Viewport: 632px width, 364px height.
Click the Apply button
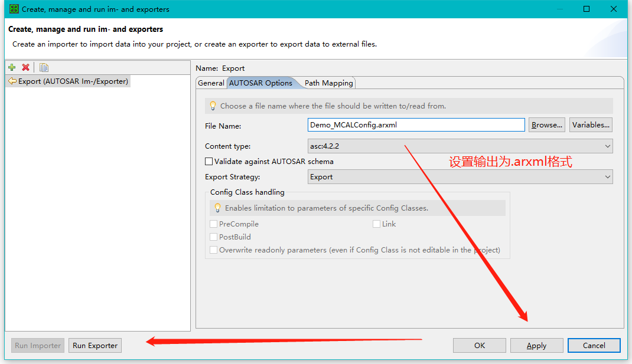click(x=536, y=346)
